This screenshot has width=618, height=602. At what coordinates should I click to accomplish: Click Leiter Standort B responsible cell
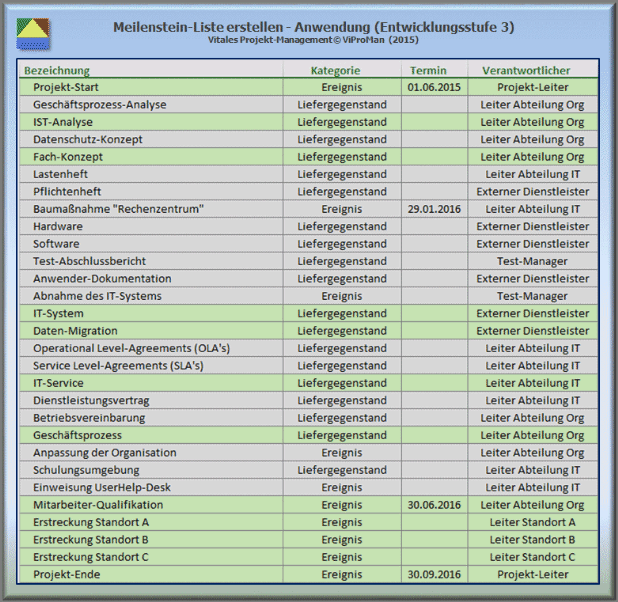coord(533,539)
